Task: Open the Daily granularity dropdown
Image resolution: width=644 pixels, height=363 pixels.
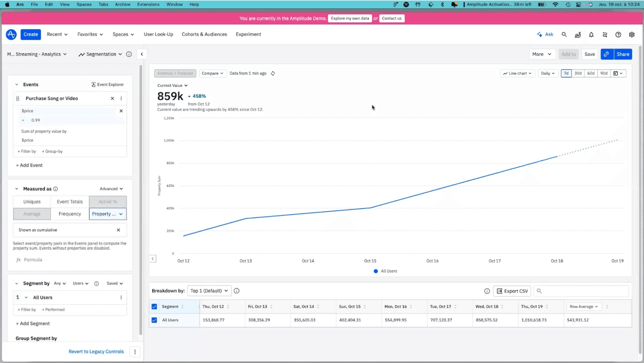Action: click(x=547, y=73)
